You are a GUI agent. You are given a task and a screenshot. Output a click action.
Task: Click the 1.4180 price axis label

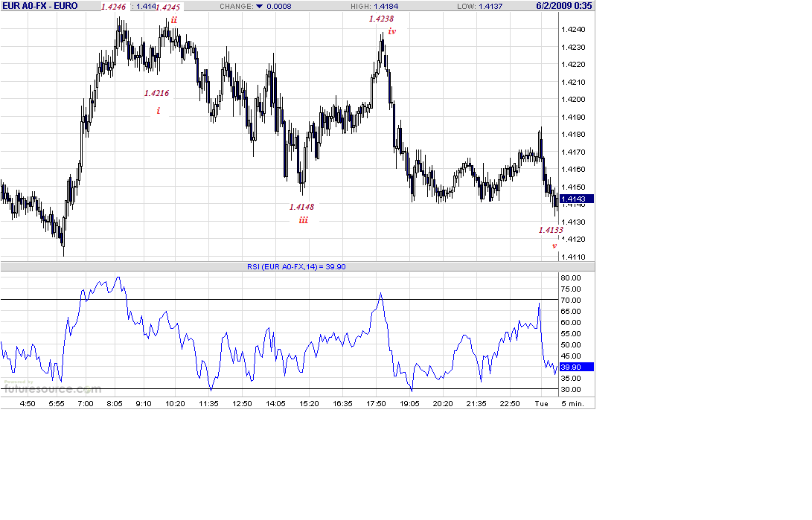click(x=573, y=135)
